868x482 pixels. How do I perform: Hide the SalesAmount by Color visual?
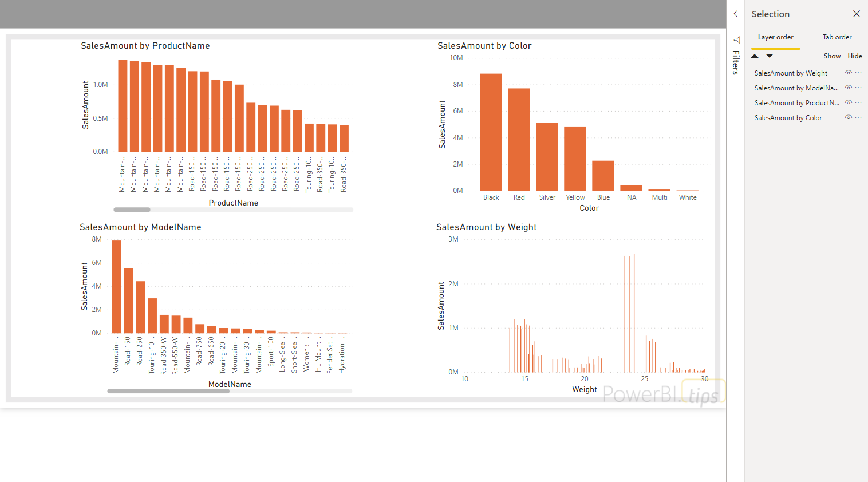coord(848,117)
